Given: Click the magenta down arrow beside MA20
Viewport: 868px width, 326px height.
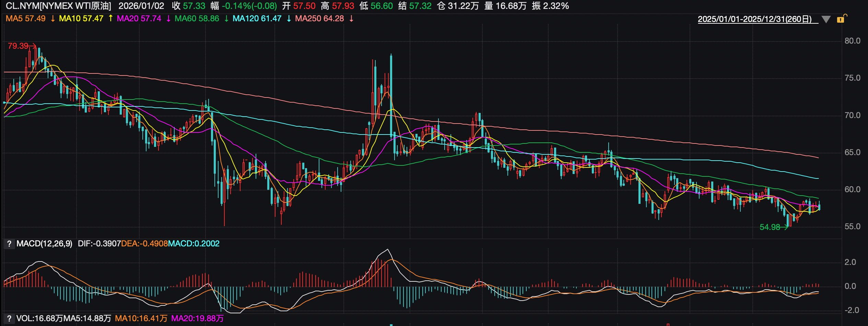Looking at the screenshot, I should click(168, 19).
